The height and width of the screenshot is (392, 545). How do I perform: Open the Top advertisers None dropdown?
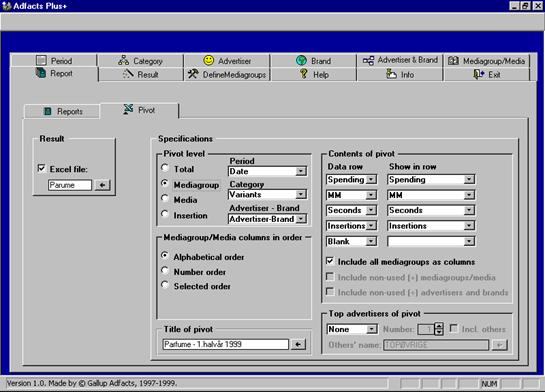371,329
